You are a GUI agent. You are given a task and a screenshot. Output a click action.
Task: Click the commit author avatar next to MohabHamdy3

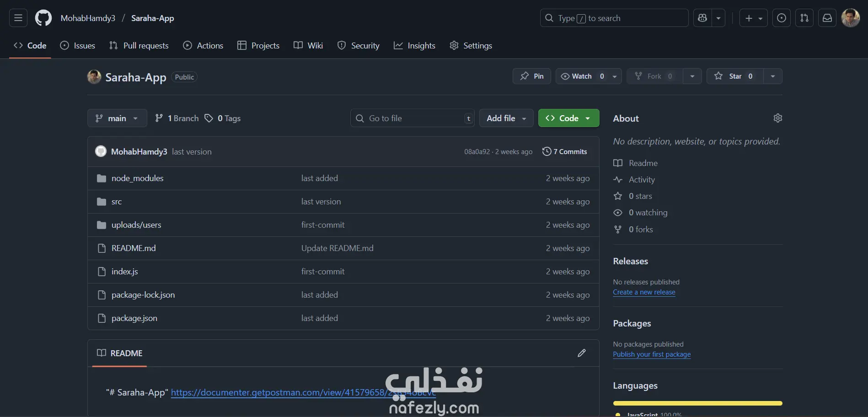tap(101, 151)
